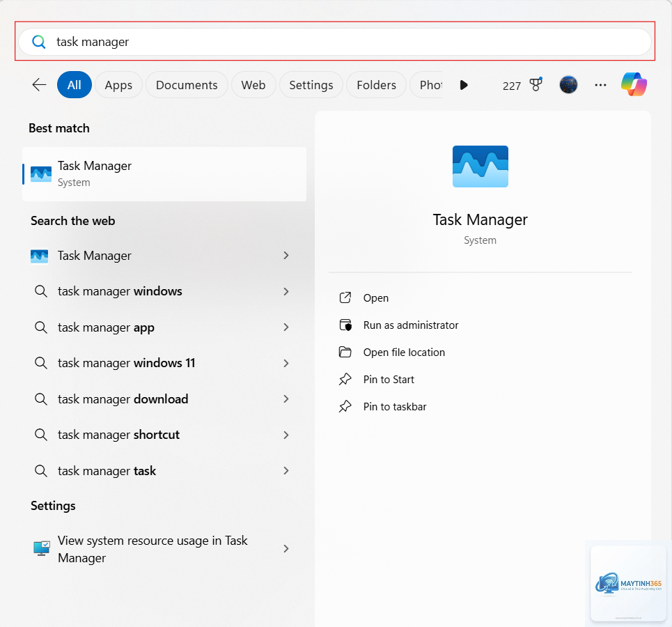Screen dimensions: 672x627
Task: Switch to the Documents filter tab
Action: tap(187, 85)
